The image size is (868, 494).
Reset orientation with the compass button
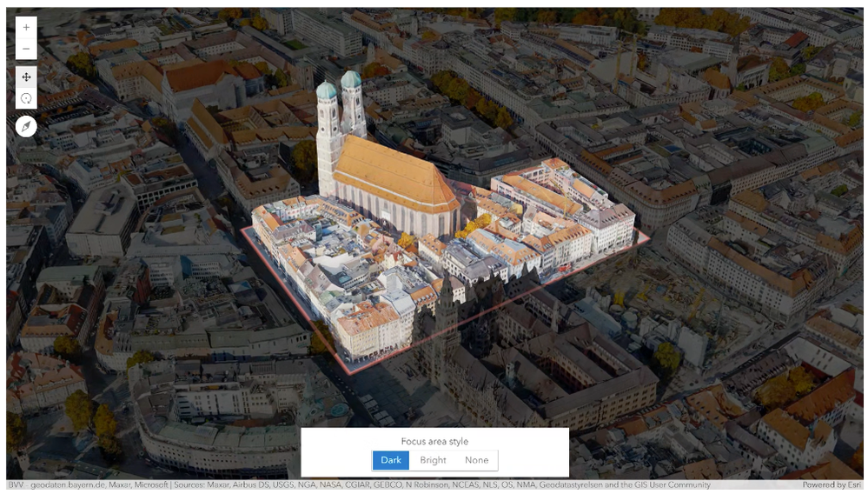pos(26,127)
